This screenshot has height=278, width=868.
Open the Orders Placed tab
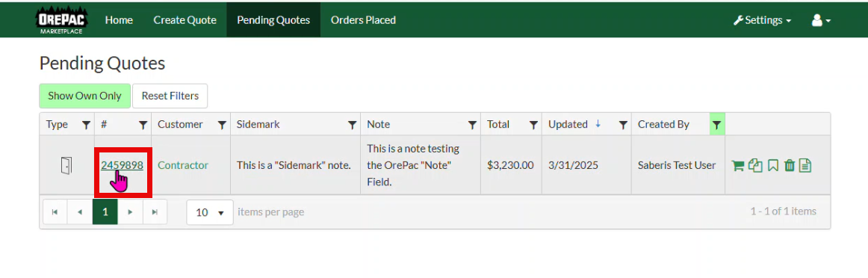pos(363,20)
